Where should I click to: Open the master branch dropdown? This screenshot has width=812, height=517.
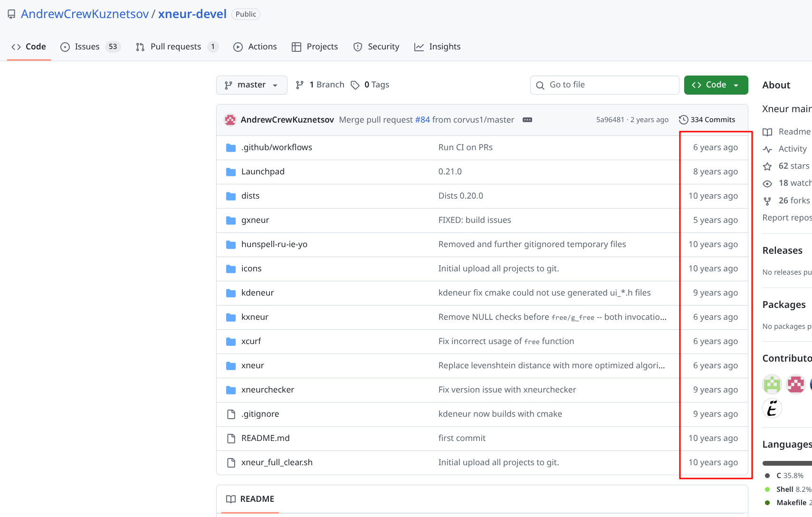252,85
